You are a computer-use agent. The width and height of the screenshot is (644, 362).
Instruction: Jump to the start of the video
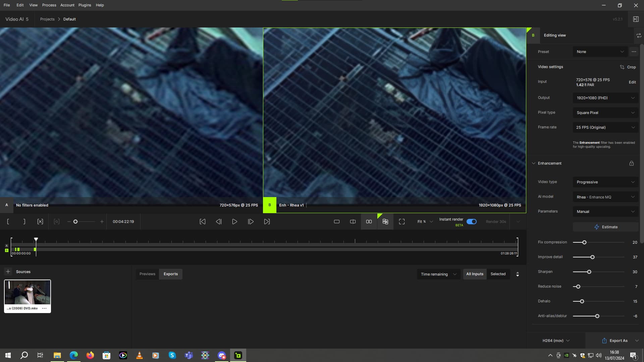click(203, 222)
